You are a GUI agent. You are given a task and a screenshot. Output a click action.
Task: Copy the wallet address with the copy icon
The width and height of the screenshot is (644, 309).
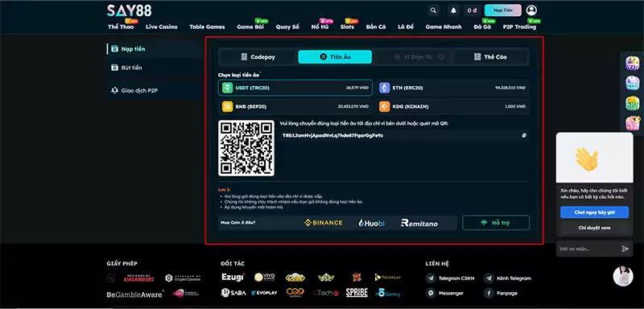coord(524,135)
